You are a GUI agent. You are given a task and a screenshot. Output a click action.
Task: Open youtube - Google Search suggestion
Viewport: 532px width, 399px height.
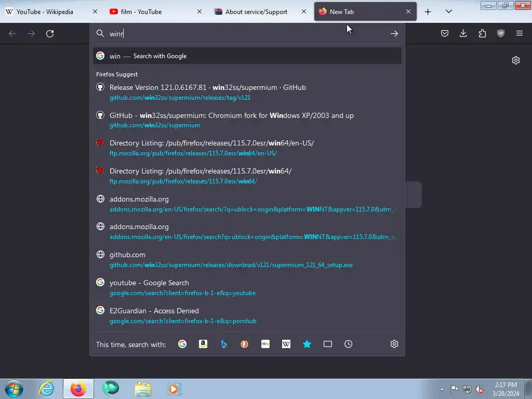(x=247, y=287)
